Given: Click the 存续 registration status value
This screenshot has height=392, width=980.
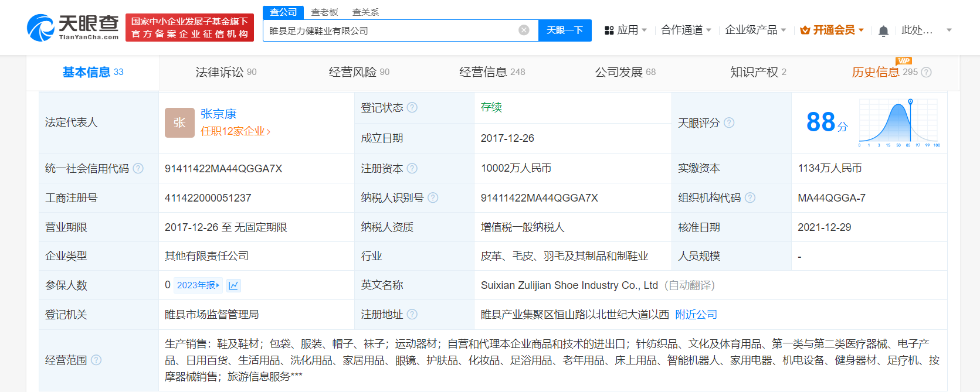Looking at the screenshot, I should 491,107.
